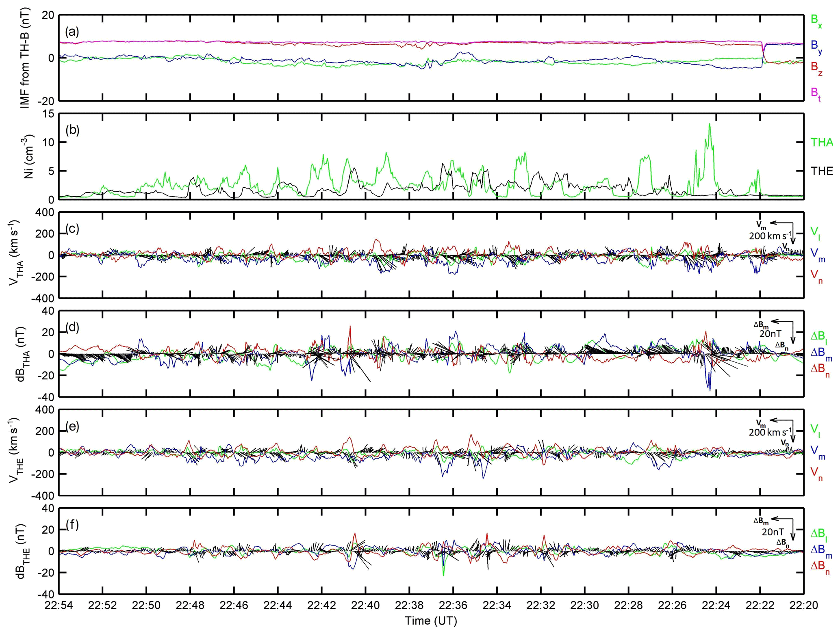Click the 22:20 time tick label
840x634 pixels.
click(804, 606)
